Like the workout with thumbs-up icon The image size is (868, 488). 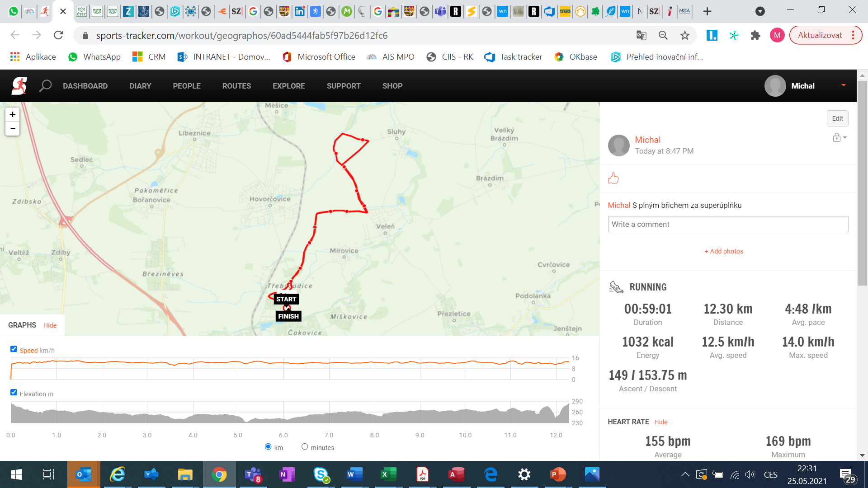tap(613, 178)
